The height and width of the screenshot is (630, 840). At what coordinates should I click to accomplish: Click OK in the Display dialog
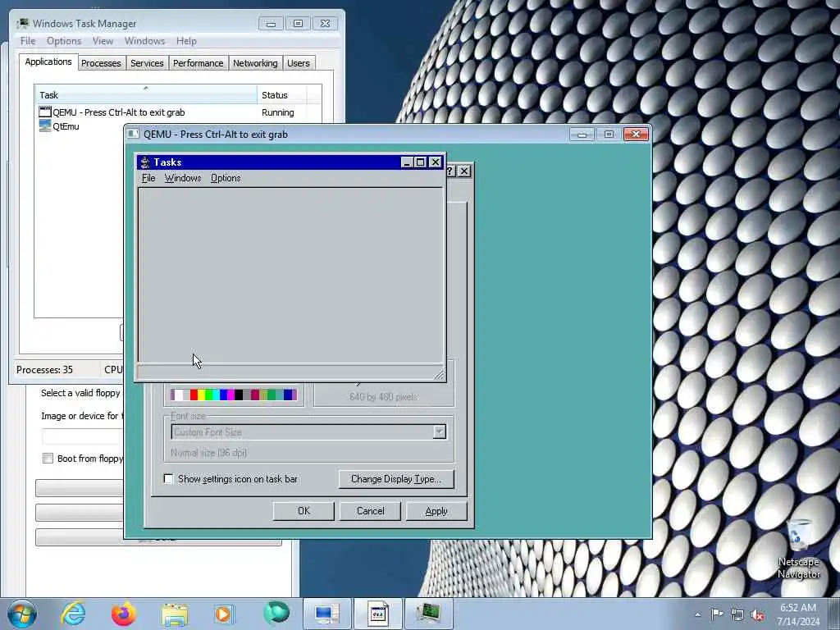click(x=304, y=511)
